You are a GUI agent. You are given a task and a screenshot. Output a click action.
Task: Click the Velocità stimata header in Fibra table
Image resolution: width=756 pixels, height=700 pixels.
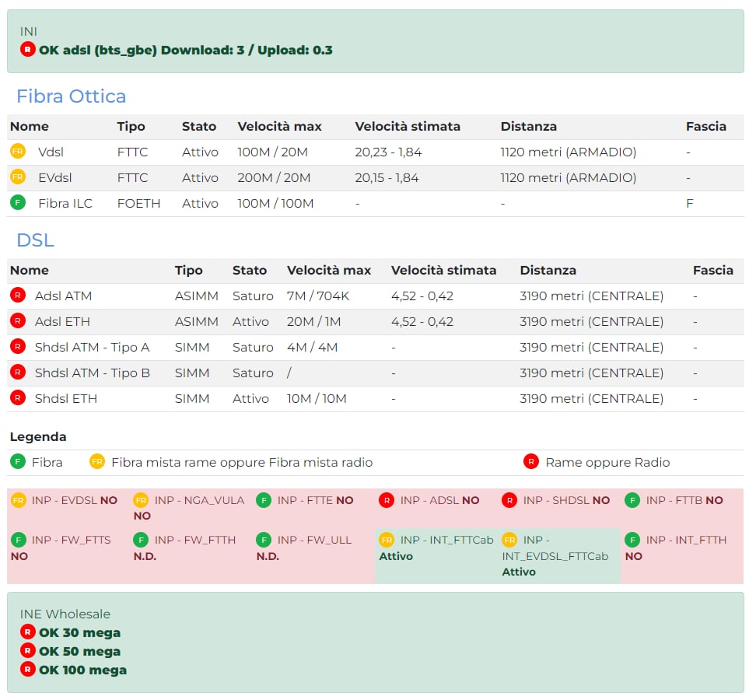point(408,126)
